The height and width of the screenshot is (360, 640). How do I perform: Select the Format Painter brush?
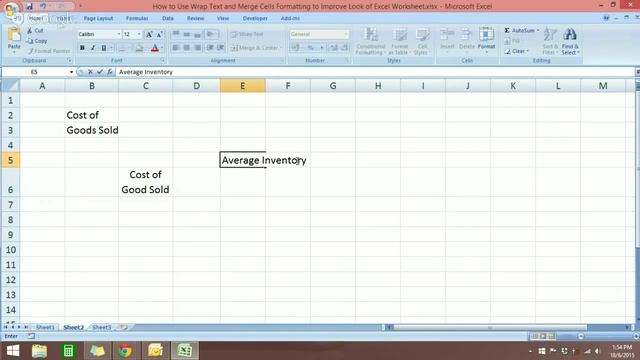(49, 51)
